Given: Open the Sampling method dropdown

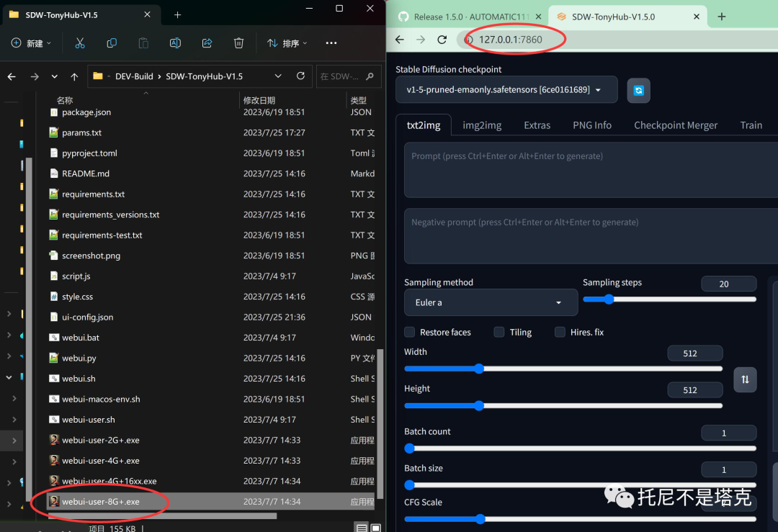Looking at the screenshot, I should [x=491, y=302].
